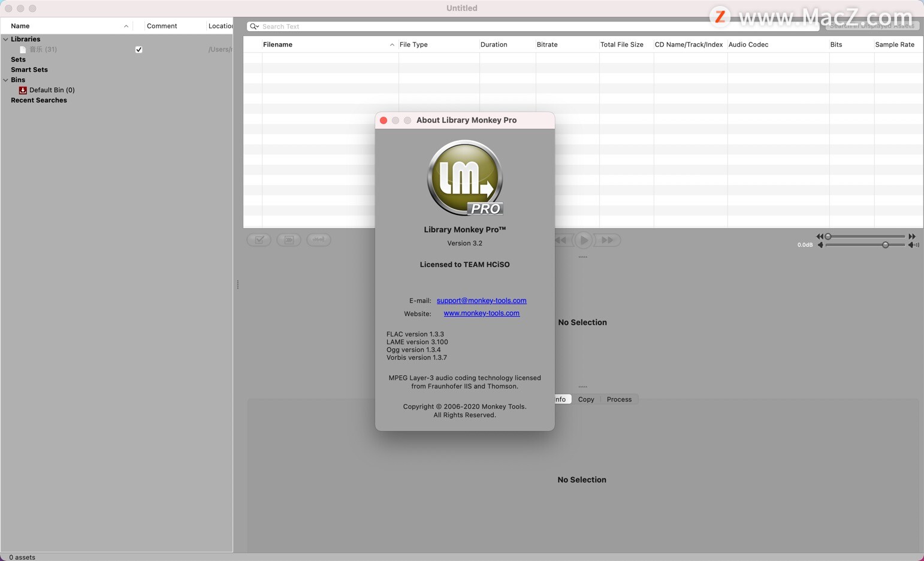The height and width of the screenshot is (561, 924).
Task: Switch to the Info tab
Action: [561, 399]
